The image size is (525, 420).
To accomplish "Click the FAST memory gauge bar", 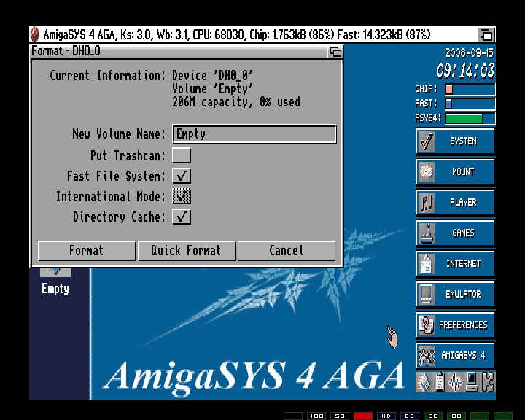I will coord(470,104).
